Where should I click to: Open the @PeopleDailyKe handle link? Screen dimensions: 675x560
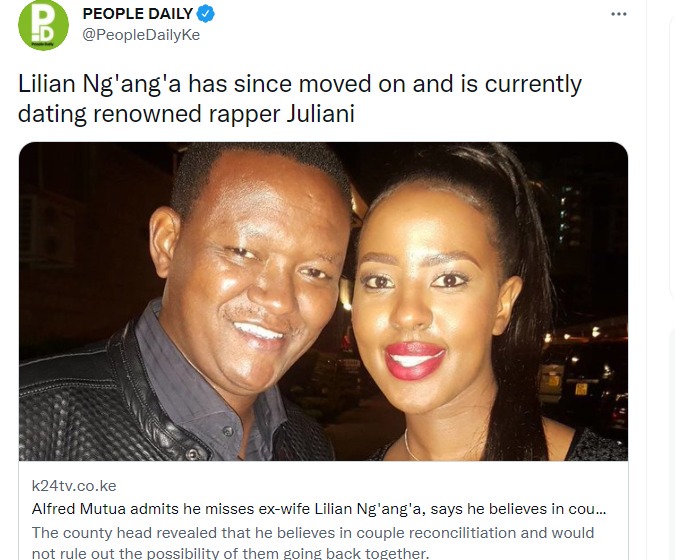(141, 35)
